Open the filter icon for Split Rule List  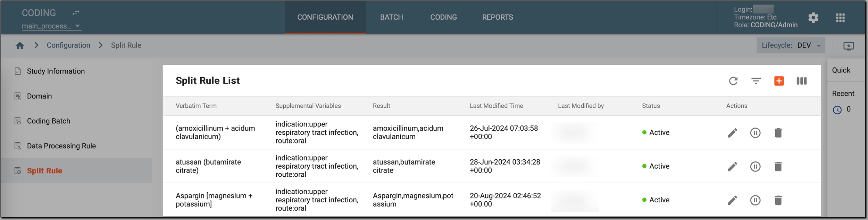(756, 81)
